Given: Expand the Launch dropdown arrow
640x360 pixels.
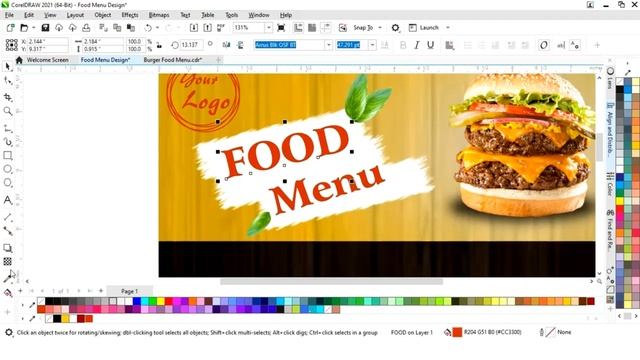Looking at the screenshot, I should [448, 28].
